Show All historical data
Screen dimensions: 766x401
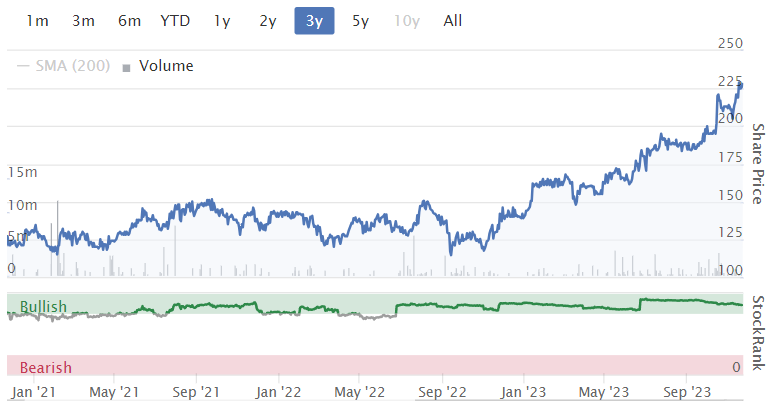coord(453,21)
